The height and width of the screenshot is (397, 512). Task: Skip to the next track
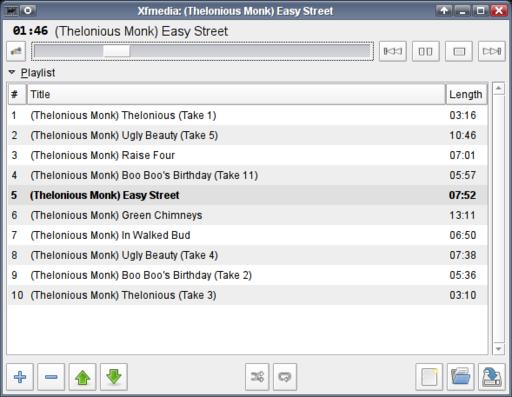click(491, 51)
